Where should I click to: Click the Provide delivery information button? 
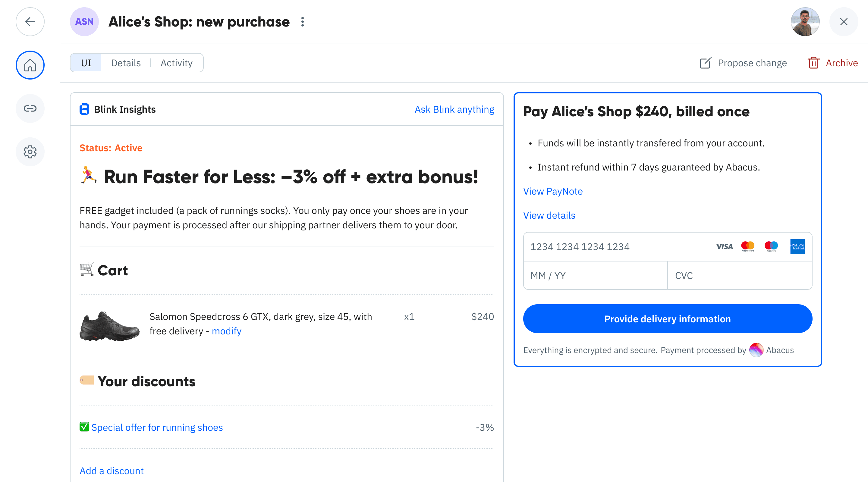click(x=668, y=319)
